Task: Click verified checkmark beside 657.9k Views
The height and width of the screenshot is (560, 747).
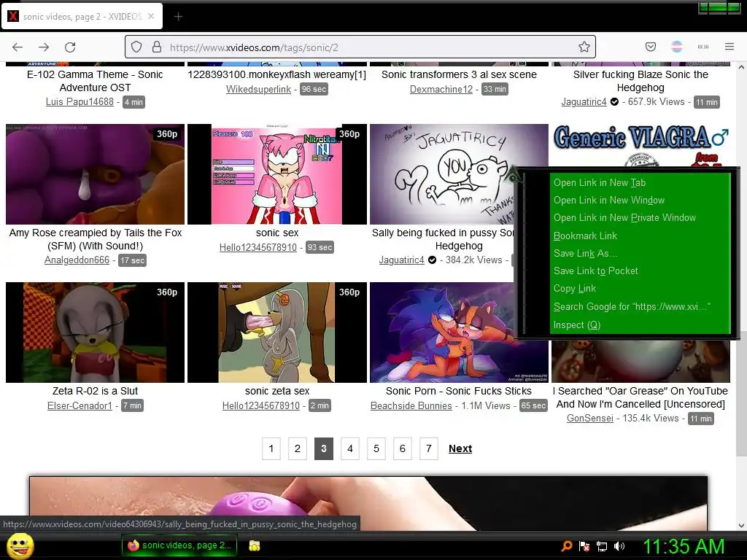Action: point(614,102)
